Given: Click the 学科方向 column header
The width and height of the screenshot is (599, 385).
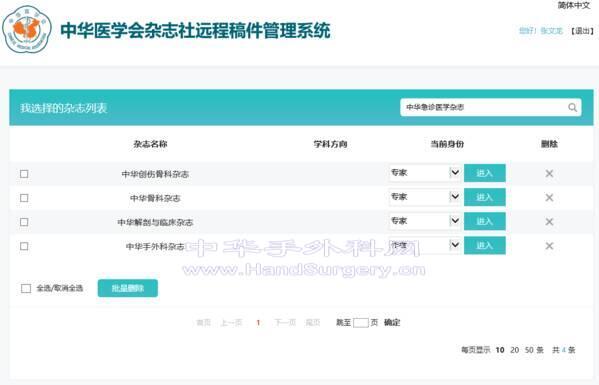Looking at the screenshot, I should click(330, 144).
